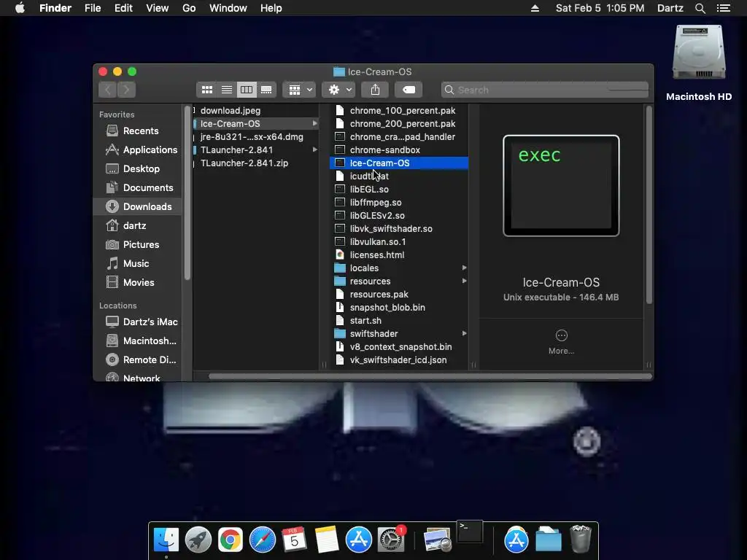This screenshot has height=560, width=747.
Task: Click the exec preview thumbnail
Action: pyautogui.click(x=561, y=186)
